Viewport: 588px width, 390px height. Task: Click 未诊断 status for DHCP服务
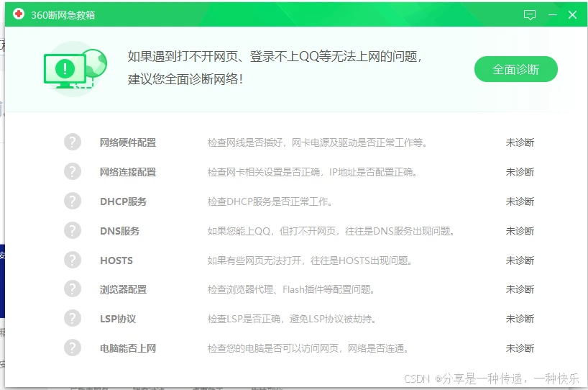pos(520,201)
